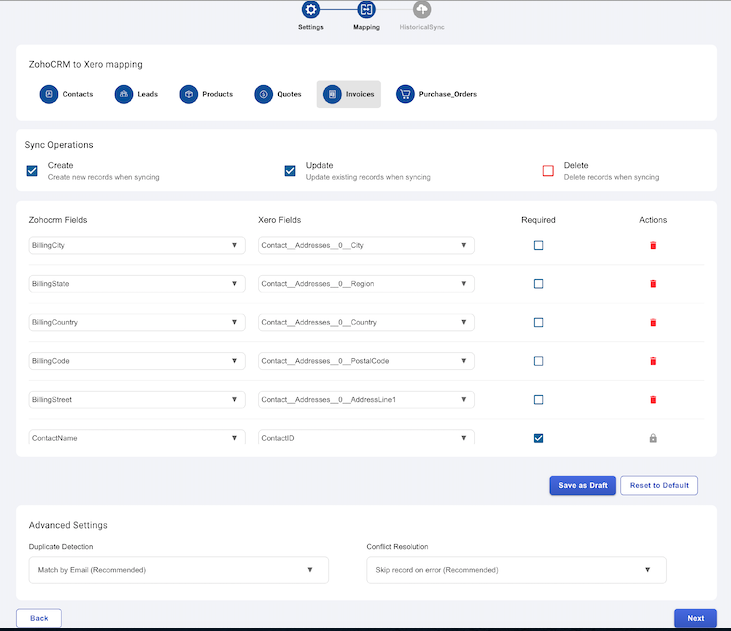
Task: Toggle ContactName required checkbox
Action: (538, 438)
